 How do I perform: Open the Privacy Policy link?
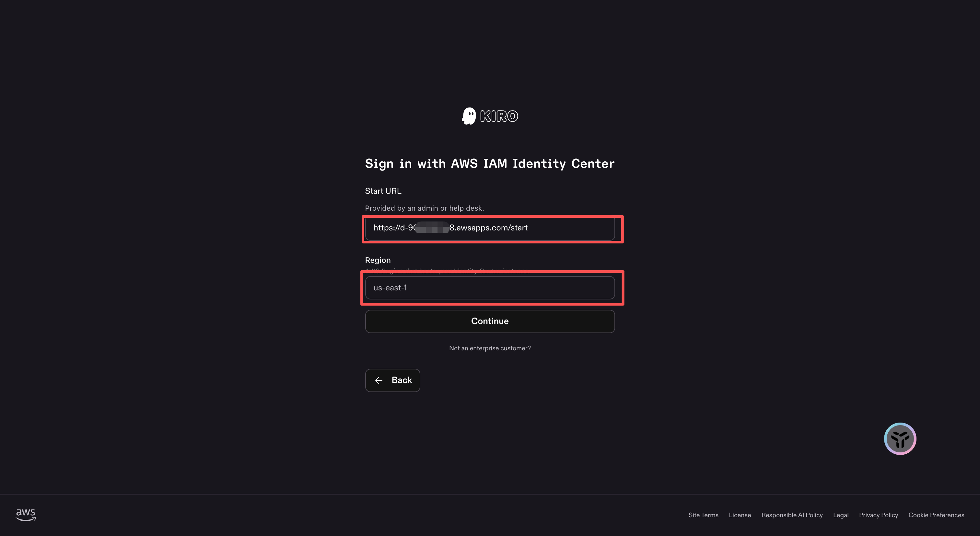click(x=878, y=515)
